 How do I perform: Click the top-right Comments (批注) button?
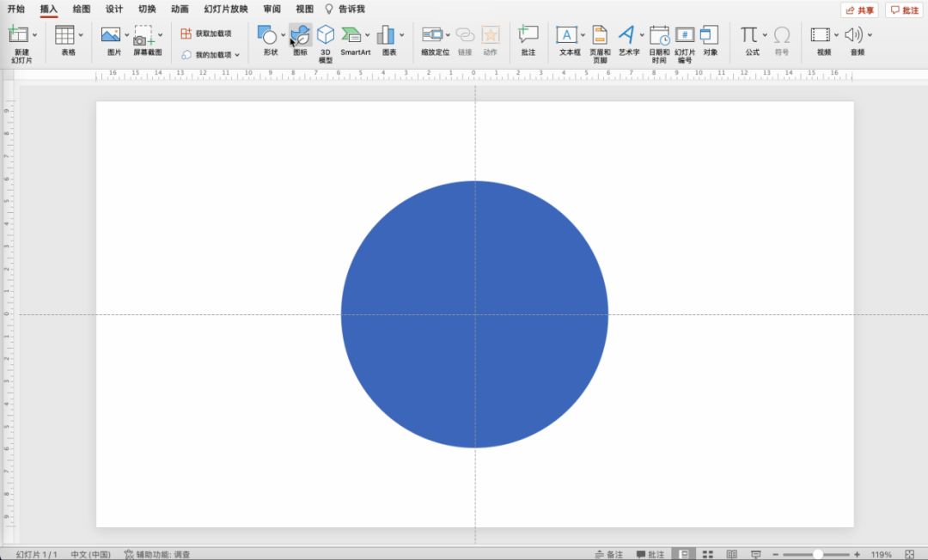pos(904,10)
